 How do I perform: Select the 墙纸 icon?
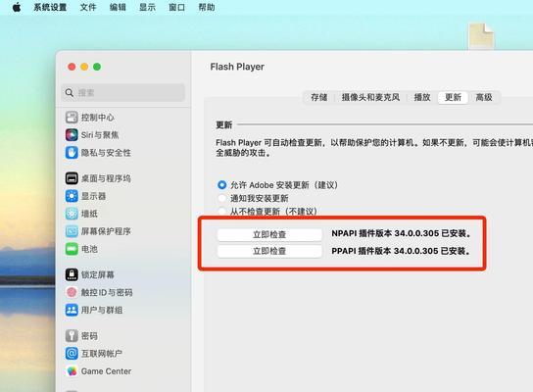[x=72, y=214]
